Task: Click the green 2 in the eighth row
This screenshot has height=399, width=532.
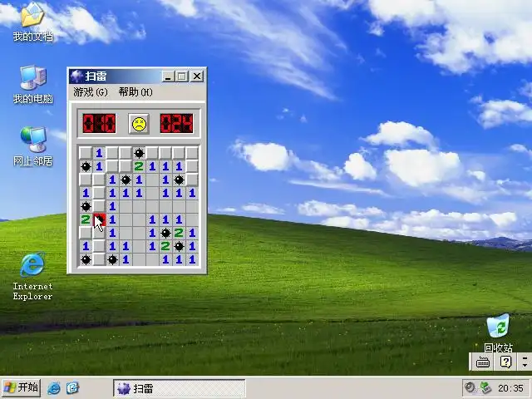Action: (x=165, y=246)
